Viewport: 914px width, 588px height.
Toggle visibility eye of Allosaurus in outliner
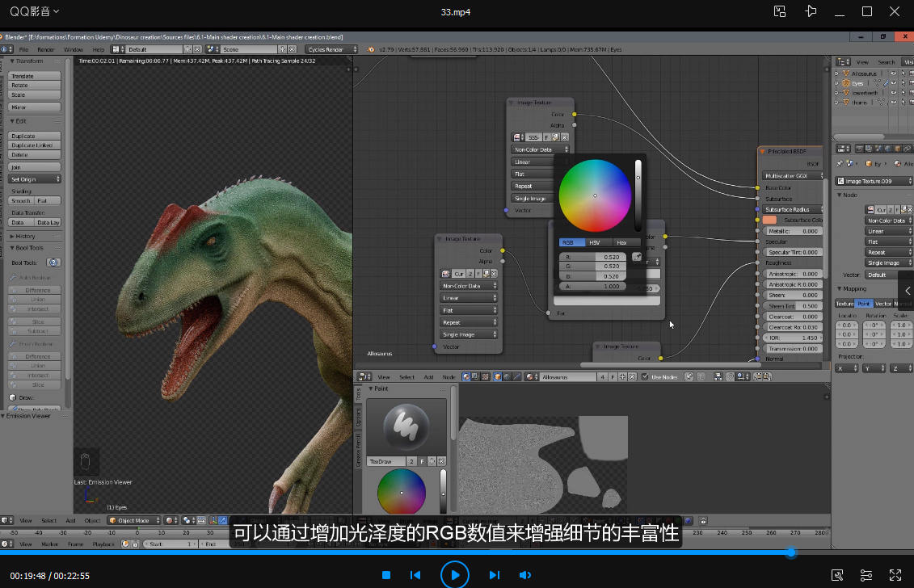893,73
